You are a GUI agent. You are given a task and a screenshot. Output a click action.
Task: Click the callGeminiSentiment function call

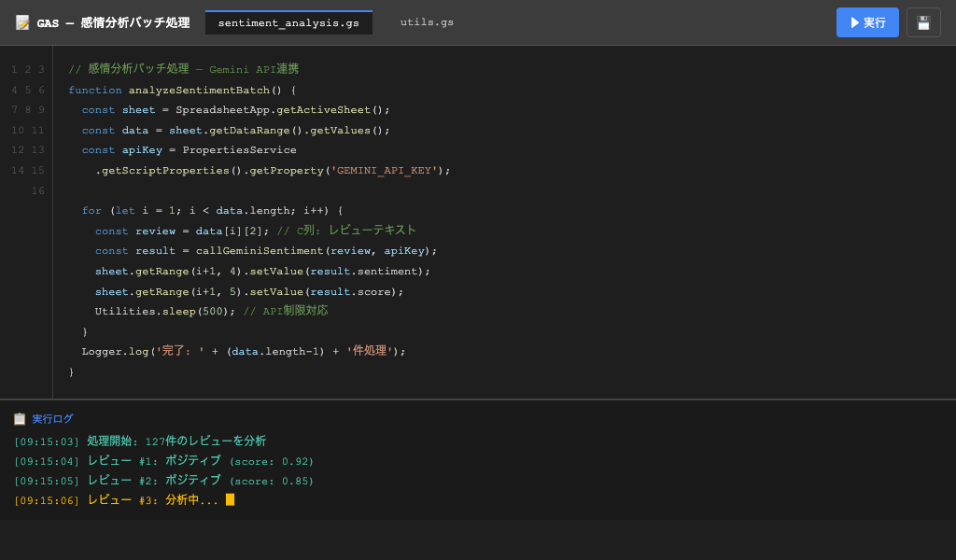tap(260, 250)
